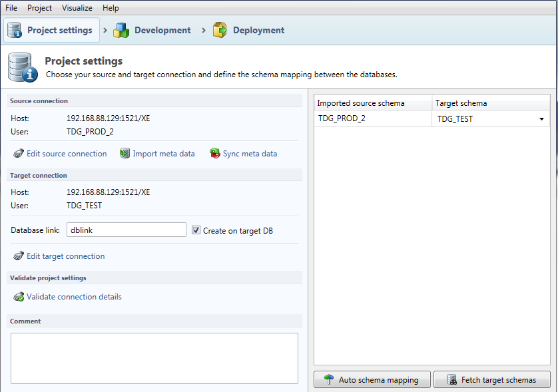Image resolution: width=558 pixels, height=392 pixels.
Task: Click the Edit source connection plug icon
Action: coord(19,154)
